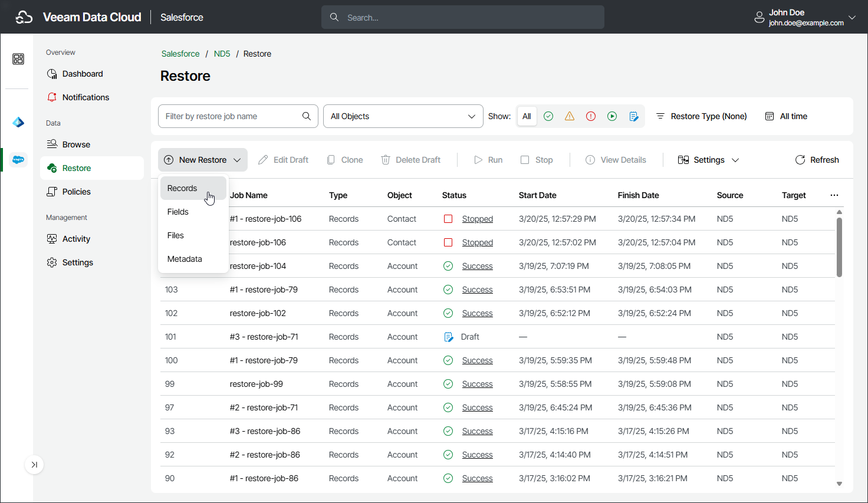Image resolution: width=868 pixels, height=503 pixels.
Task: Go to Dashboard in sidebar
Action: (92, 74)
